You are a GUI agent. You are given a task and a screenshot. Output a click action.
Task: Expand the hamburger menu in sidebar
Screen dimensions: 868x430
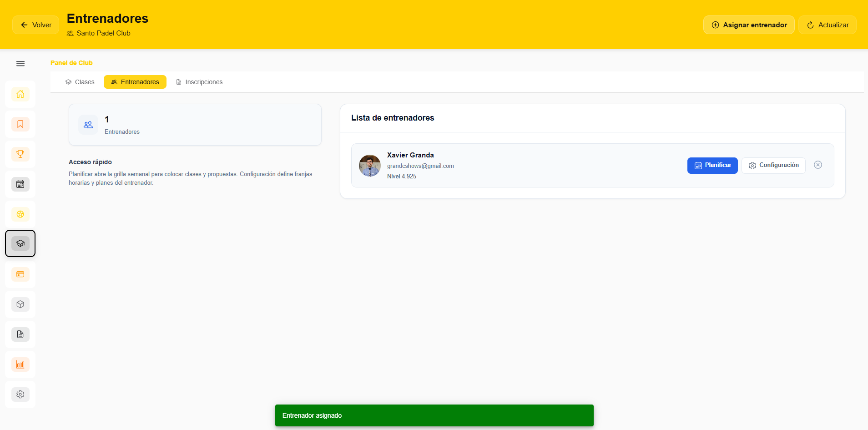(x=20, y=64)
